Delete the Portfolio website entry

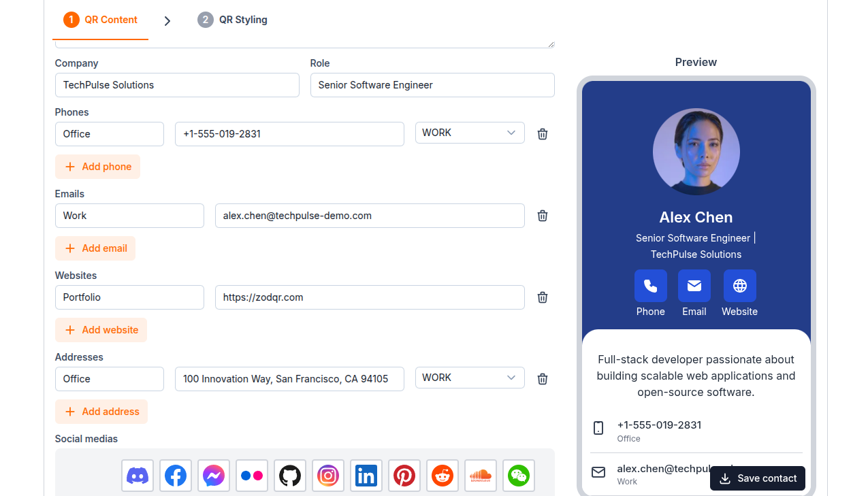[x=543, y=297]
